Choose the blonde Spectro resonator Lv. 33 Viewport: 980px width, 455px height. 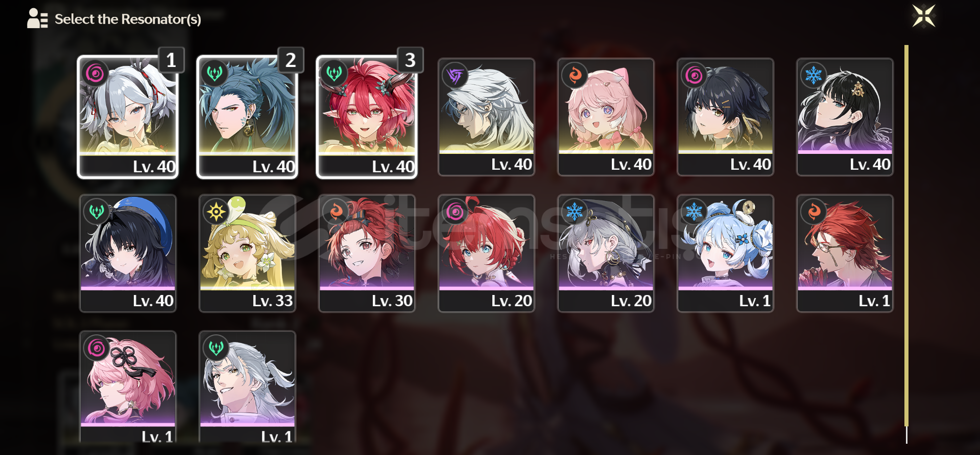(x=247, y=253)
